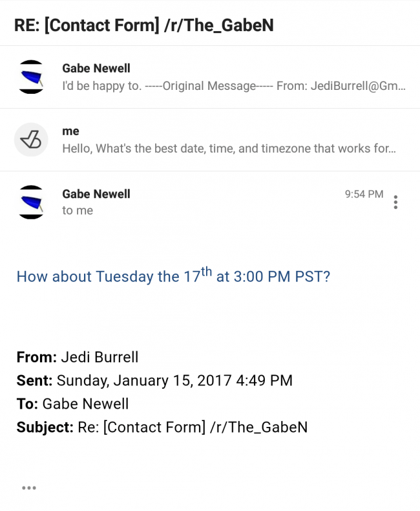Click the quoted Sent date line
Image resolution: width=420 pixels, height=511 pixels.
(x=154, y=380)
